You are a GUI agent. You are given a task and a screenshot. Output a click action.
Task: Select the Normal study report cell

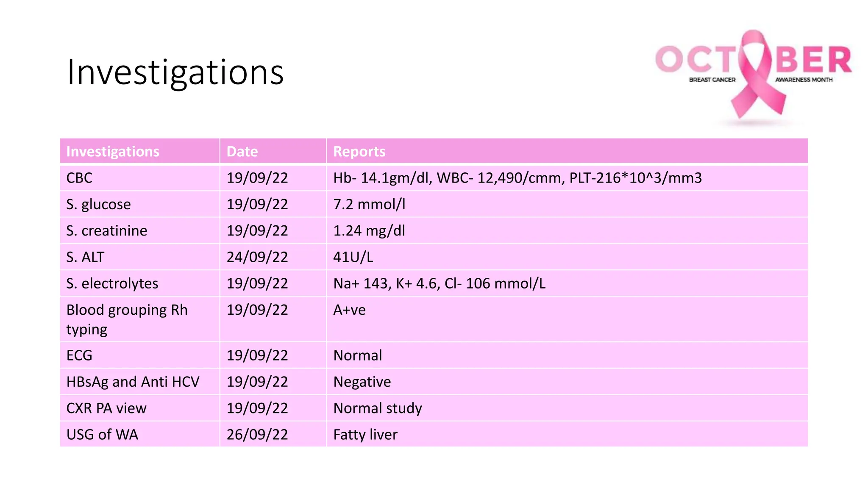point(567,408)
